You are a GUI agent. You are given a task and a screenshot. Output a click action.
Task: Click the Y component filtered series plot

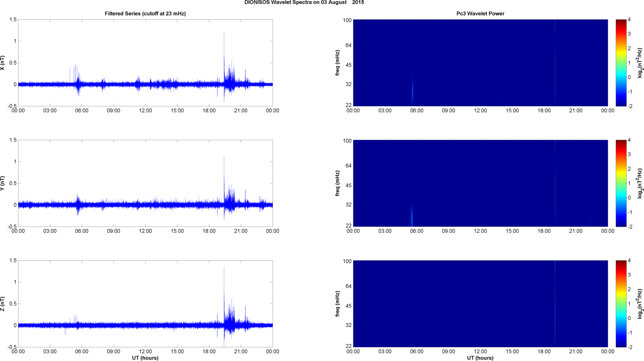click(x=145, y=183)
